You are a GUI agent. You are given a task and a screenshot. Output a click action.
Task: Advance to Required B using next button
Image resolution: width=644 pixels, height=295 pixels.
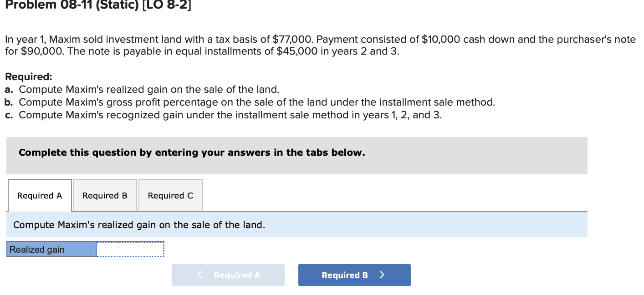coord(354,275)
